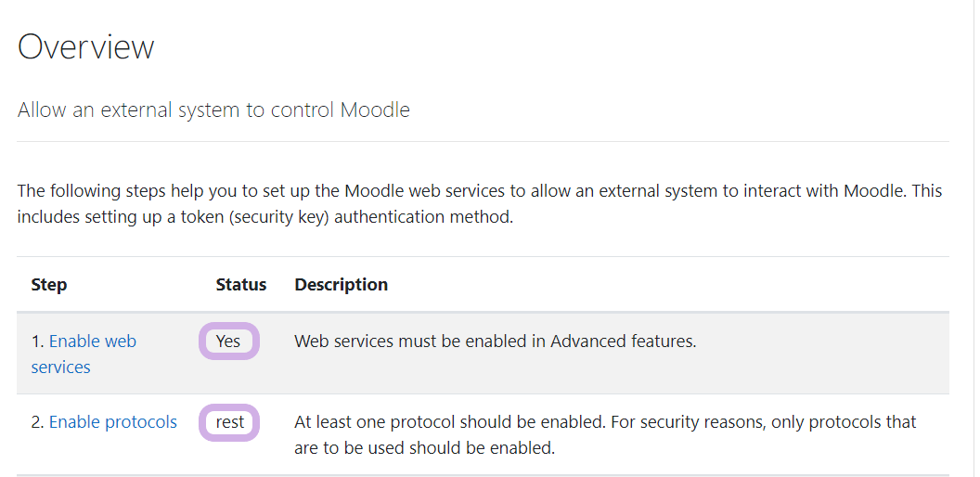Click the "rest" protocol status value
Viewport: 980px width, 477px height.
pyautogui.click(x=230, y=422)
